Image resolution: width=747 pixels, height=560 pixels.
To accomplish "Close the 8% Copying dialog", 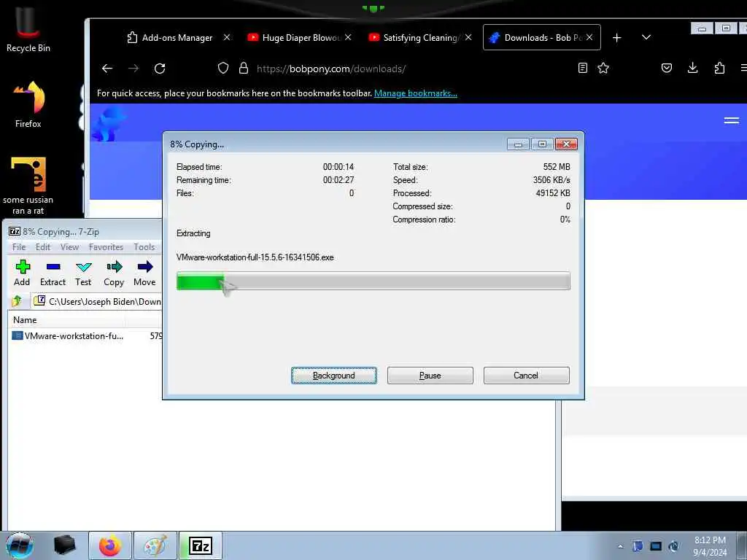I will point(566,144).
